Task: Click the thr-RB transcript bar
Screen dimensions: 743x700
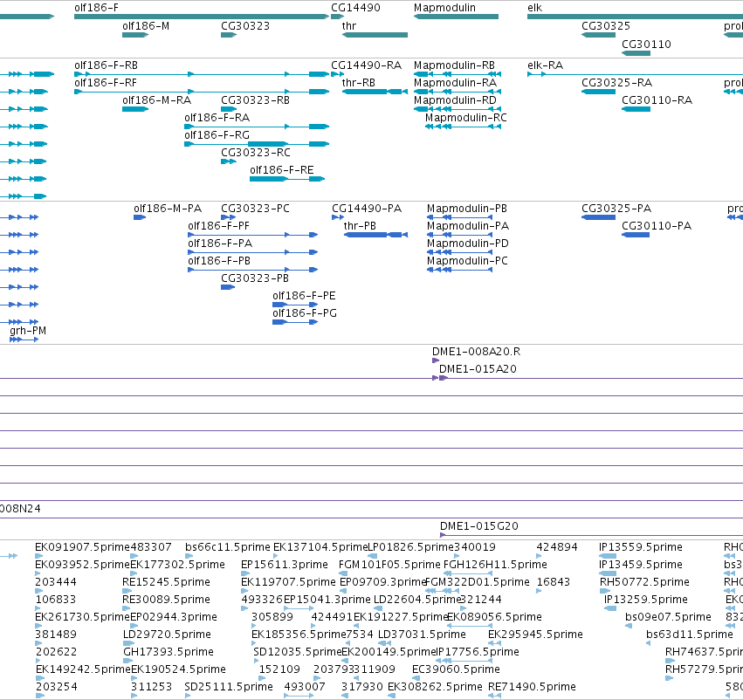Action: pyautogui.click(x=375, y=92)
